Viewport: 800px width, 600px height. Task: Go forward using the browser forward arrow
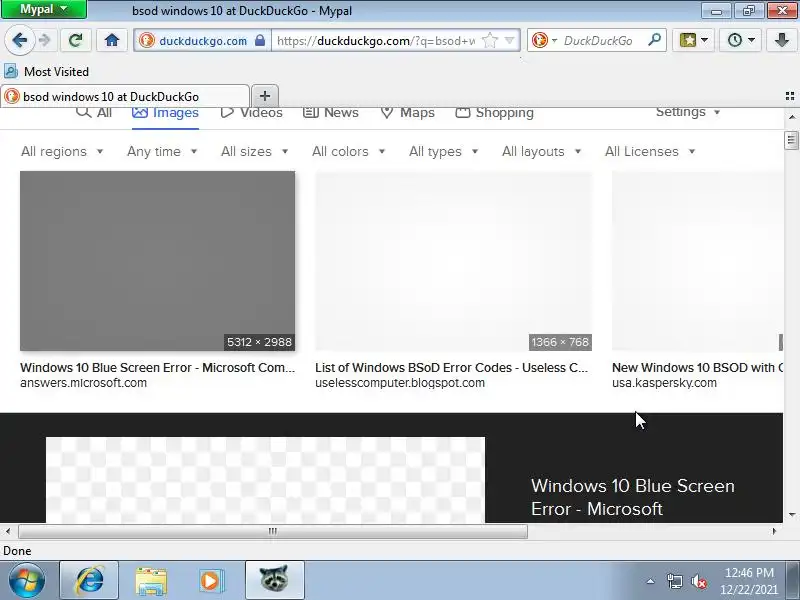click(x=44, y=40)
